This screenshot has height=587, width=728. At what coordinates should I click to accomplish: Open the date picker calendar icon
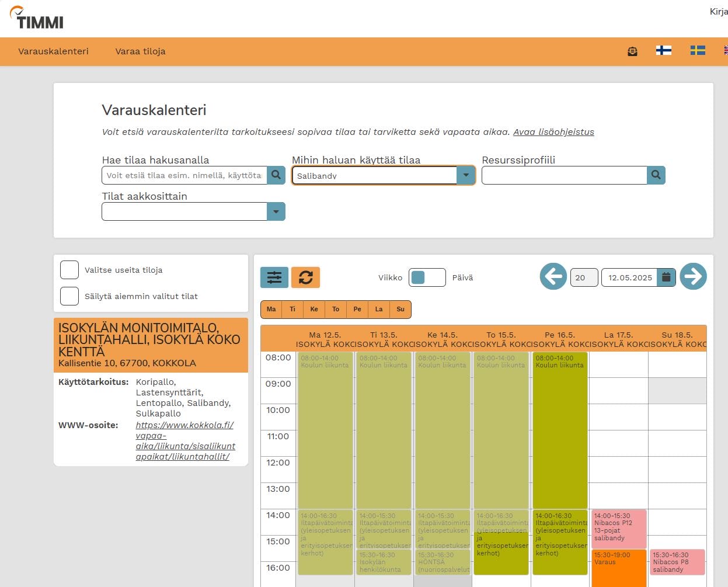(x=666, y=277)
